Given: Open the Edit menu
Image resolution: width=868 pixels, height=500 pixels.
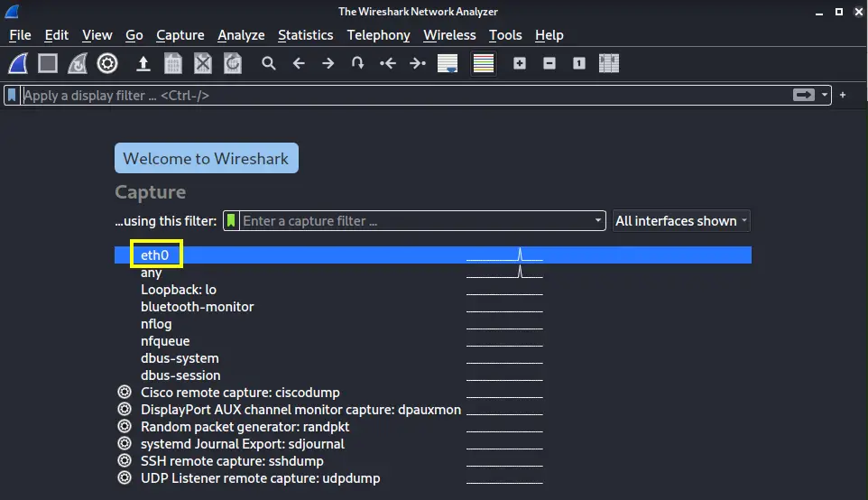Looking at the screenshot, I should coord(57,35).
